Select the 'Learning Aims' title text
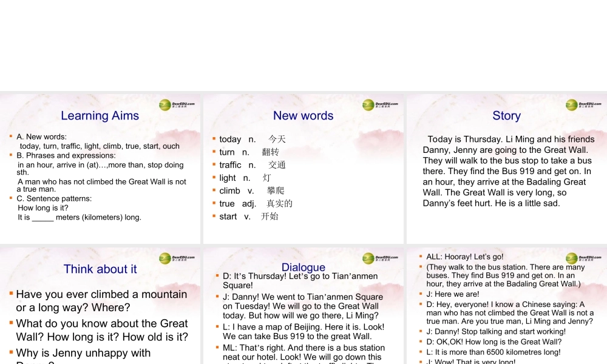Image resolution: width=607 pixels, height=364 pixels. point(100,115)
